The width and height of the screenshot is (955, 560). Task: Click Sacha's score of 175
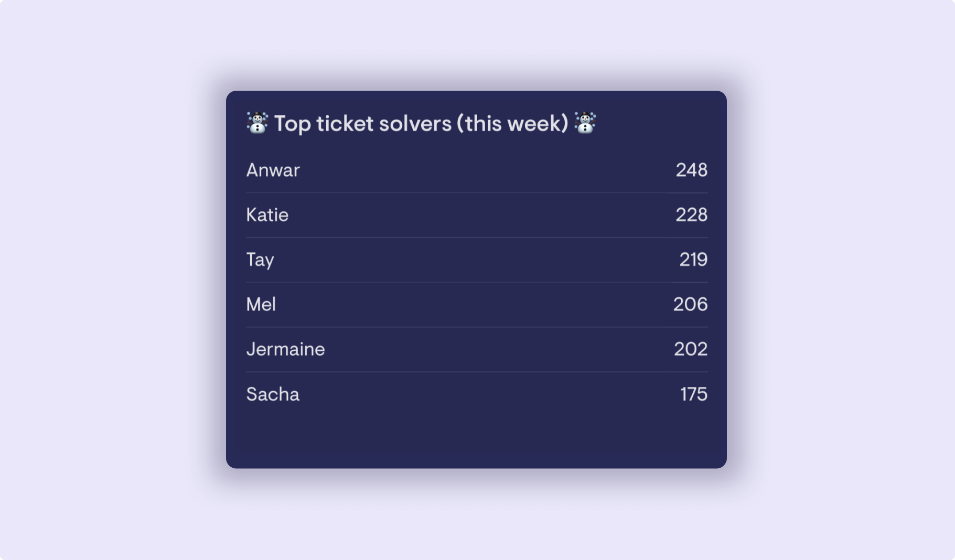tap(694, 394)
